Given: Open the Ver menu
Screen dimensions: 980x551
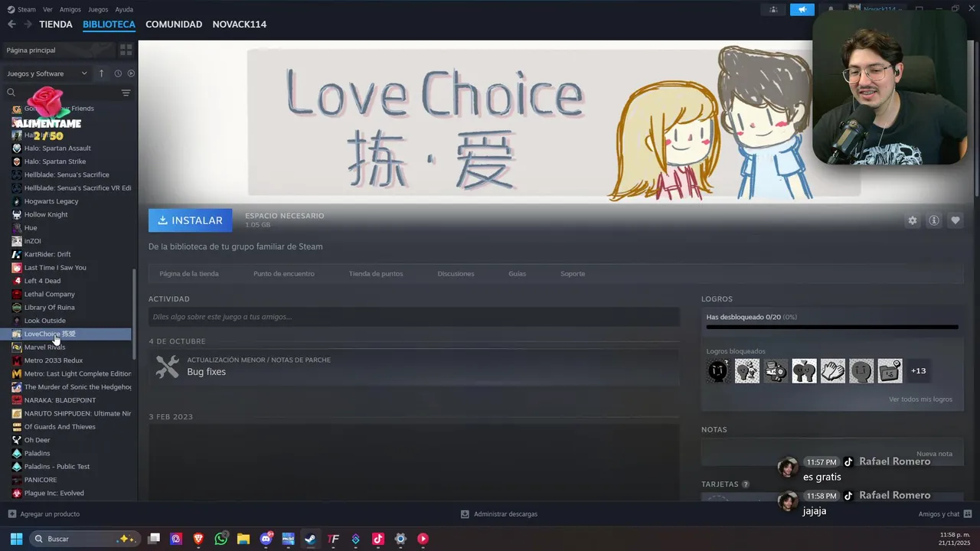Looking at the screenshot, I should pyautogui.click(x=48, y=9).
